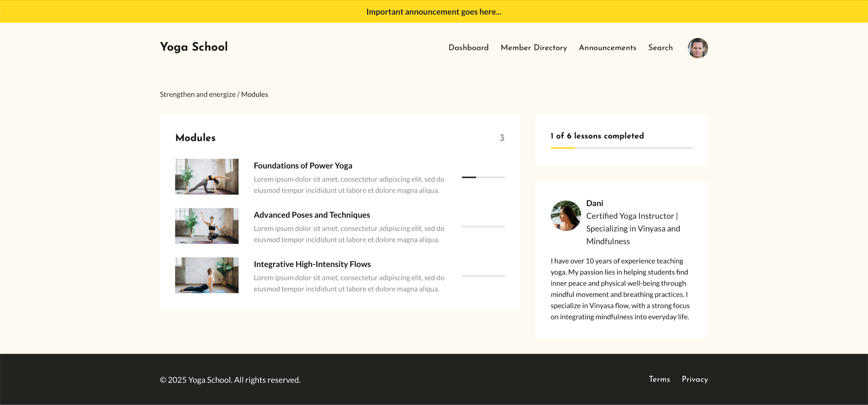The width and height of the screenshot is (868, 405).
Task: Open Foundations of Power Yoga title
Action: pyautogui.click(x=303, y=166)
